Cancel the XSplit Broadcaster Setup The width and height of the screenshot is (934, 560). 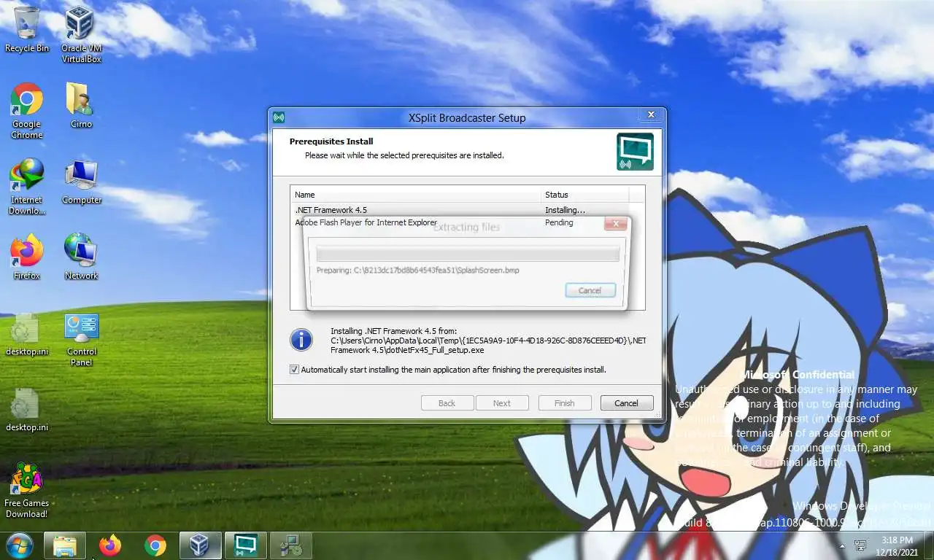(x=626, y=403)
